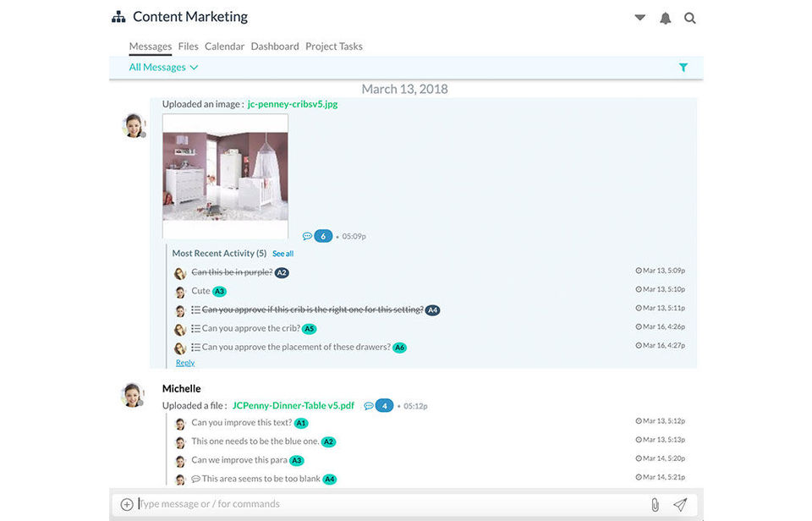
Task: Expand the All Messages dropdown
Action: 163,68
